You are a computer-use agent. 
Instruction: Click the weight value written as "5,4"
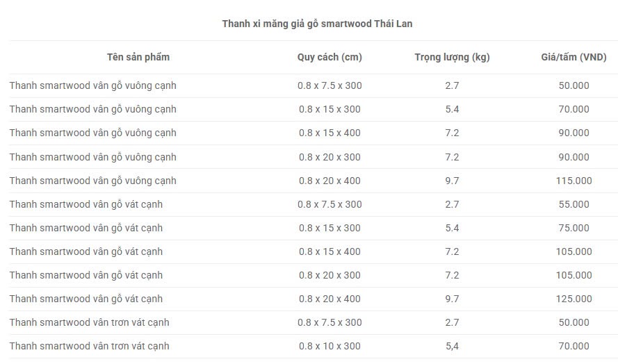pos(452,346)
